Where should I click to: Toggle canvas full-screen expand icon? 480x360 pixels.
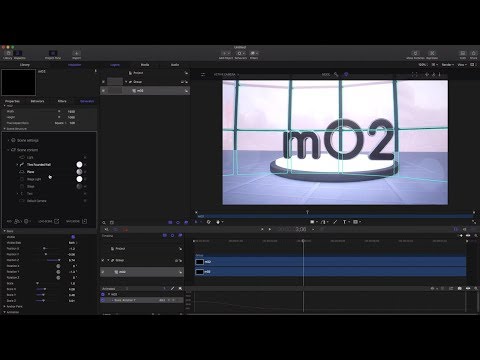[474, 222]
